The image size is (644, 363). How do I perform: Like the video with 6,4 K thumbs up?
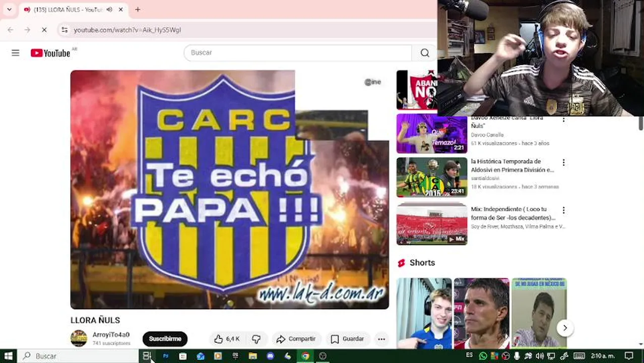pyautogui.click(x=227, y=339)
